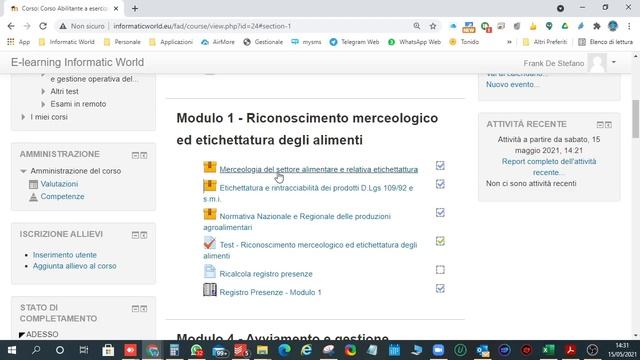Viewport: 640px width, 360px height.
Task: Open Zoom from the taskbar
Action: [x=438, y=350]
